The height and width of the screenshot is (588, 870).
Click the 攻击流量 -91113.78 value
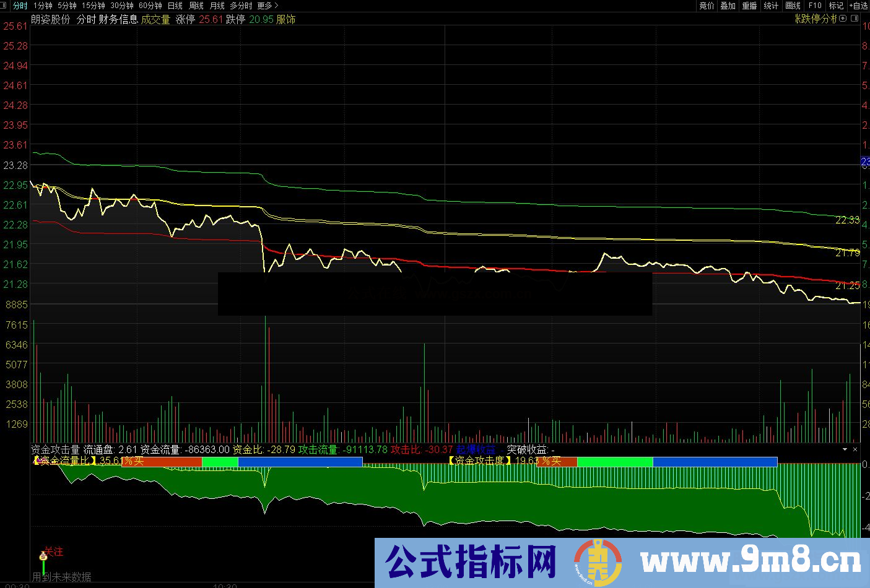click(343, 449)
